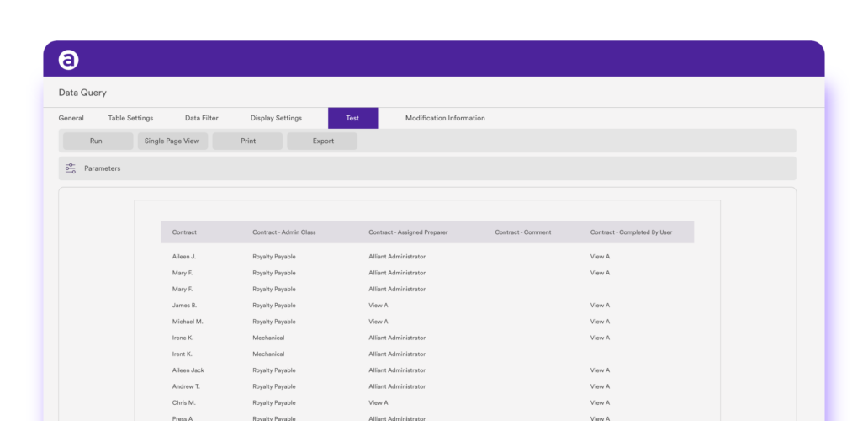Export the query results

pos(323,141)
